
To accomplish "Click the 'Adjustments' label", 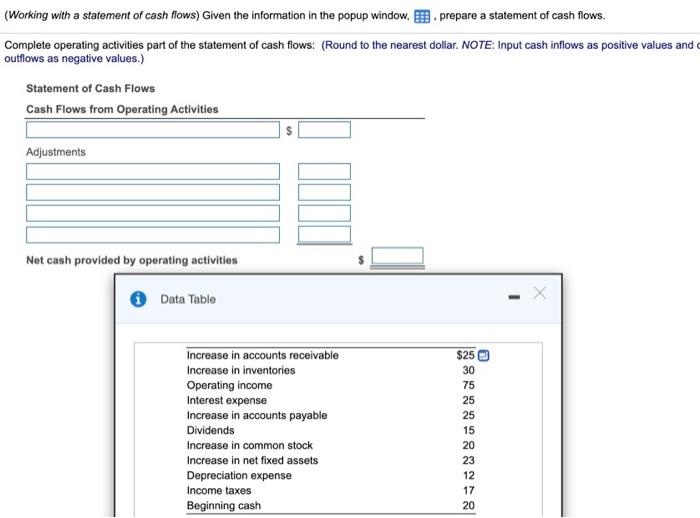I will pyautogui.click(x=56, y=152).
